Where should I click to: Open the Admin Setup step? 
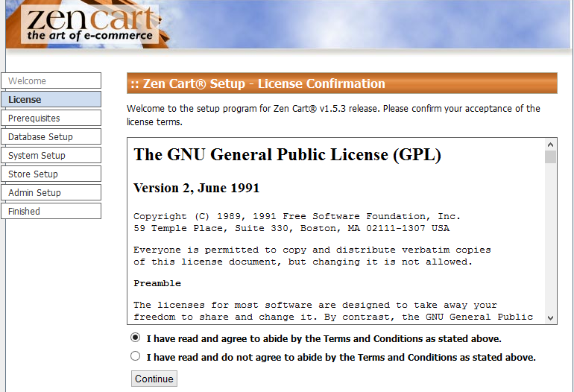tap(51, 192)
